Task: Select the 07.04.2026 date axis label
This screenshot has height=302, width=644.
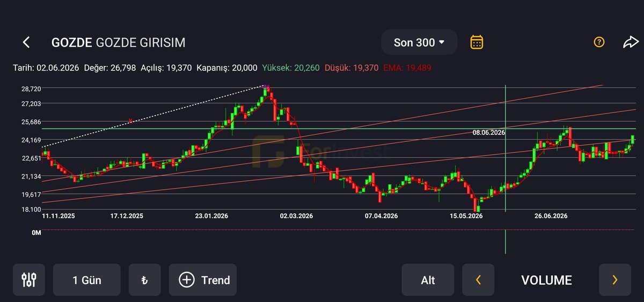Action: [381, 216]
